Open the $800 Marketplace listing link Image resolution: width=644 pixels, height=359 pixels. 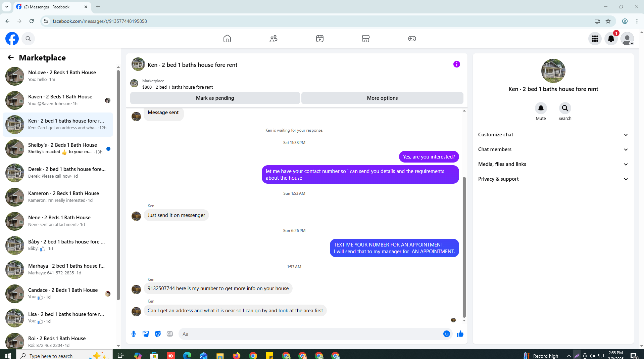tap(178, 87)
